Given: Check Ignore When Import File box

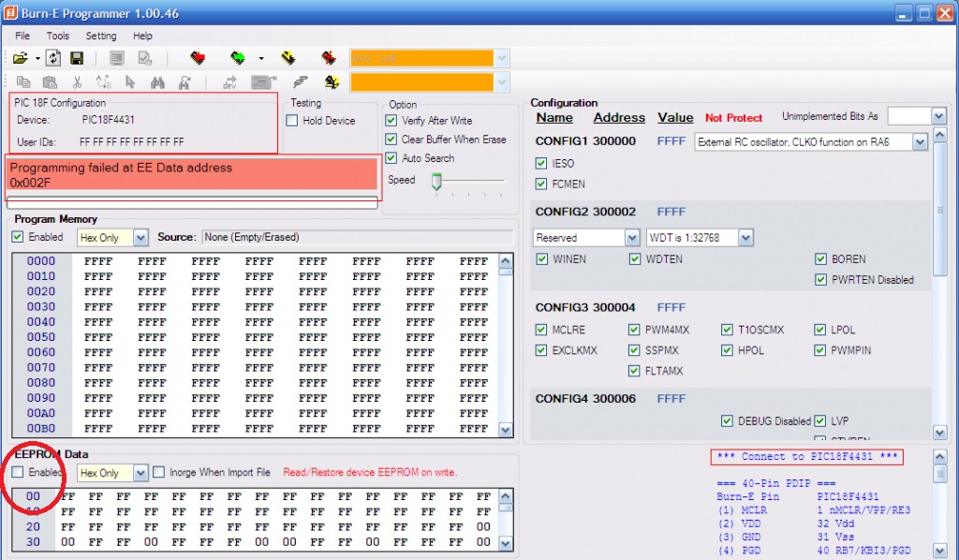Looking at the screenshot, I should 158,472.
